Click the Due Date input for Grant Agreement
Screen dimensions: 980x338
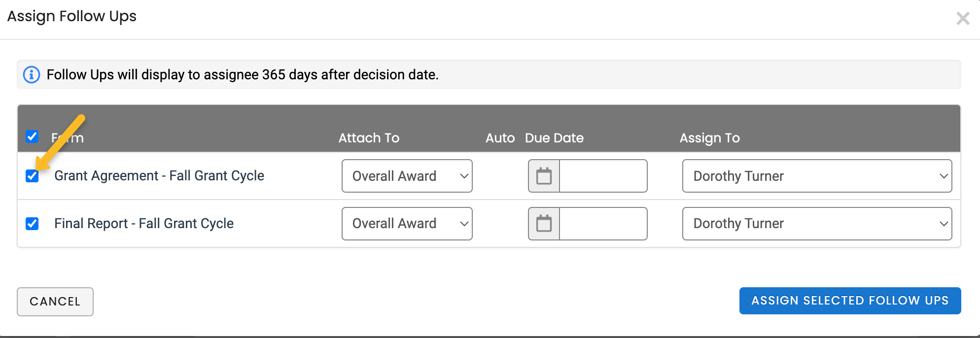(604, 176)
